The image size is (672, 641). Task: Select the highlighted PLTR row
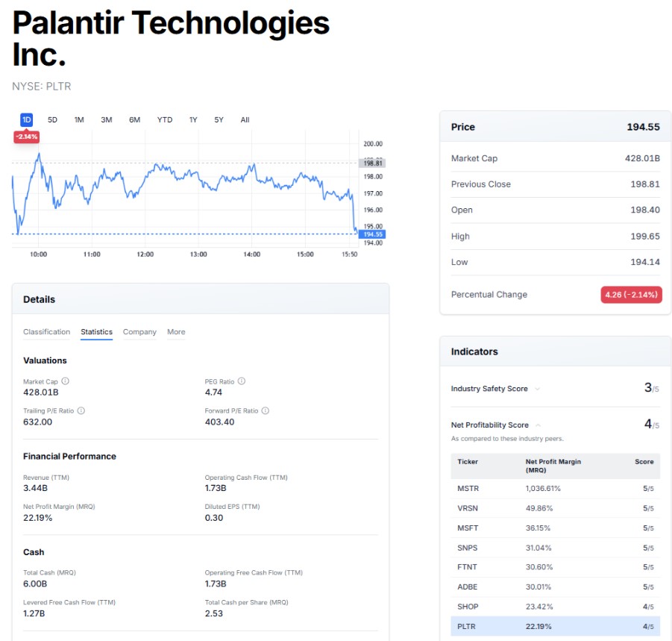pyautogui.click(x=467, y=626)
